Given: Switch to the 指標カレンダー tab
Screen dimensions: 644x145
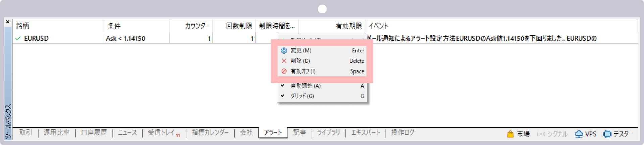Looking at the screenshot, I should (x=210, y=133).
